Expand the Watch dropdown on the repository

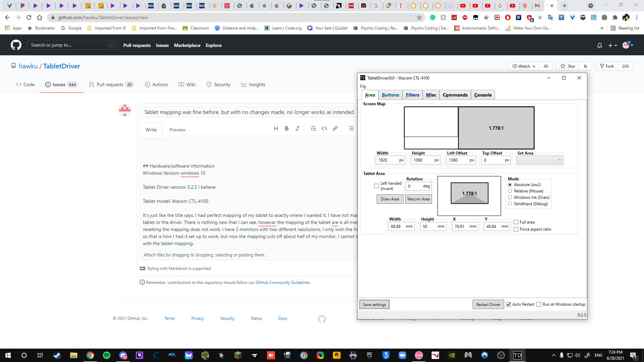523,66
